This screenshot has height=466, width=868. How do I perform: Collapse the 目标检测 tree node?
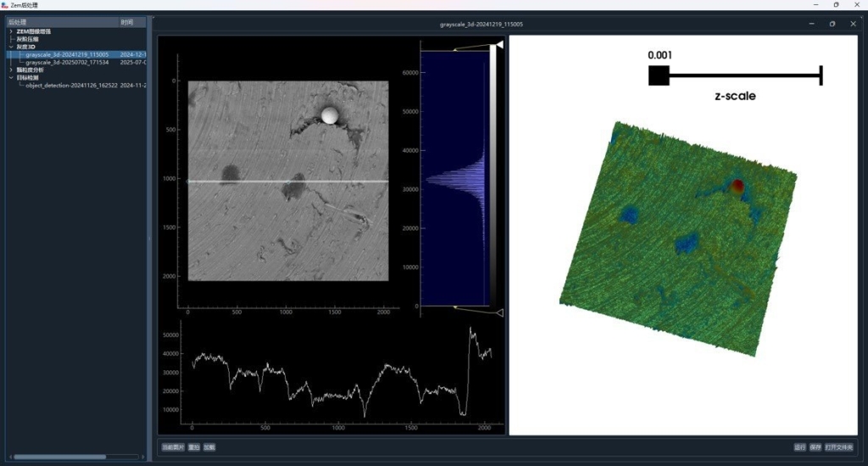coord(10,77)
